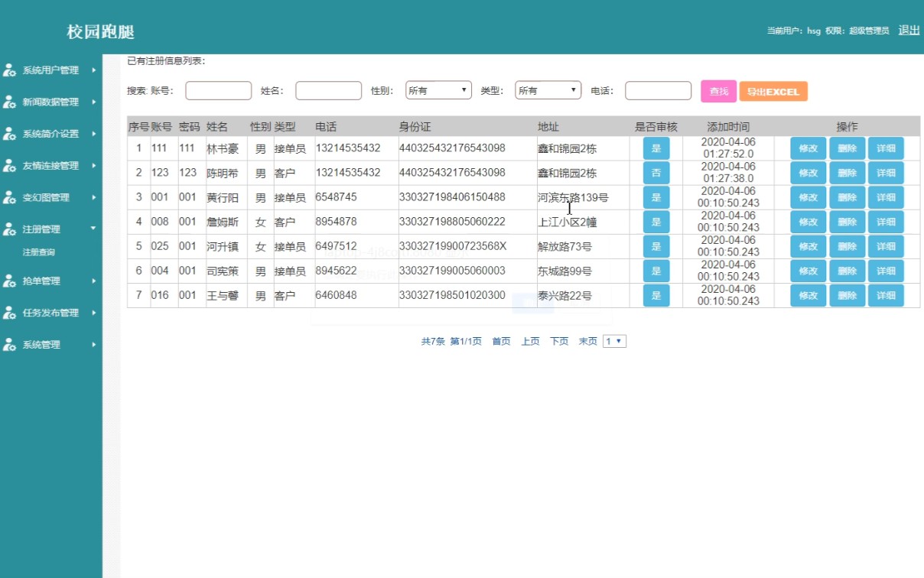The image size is (924, 578).
Task: Click 详细 for 林书豪 row
Action: [x=886, y=148]
